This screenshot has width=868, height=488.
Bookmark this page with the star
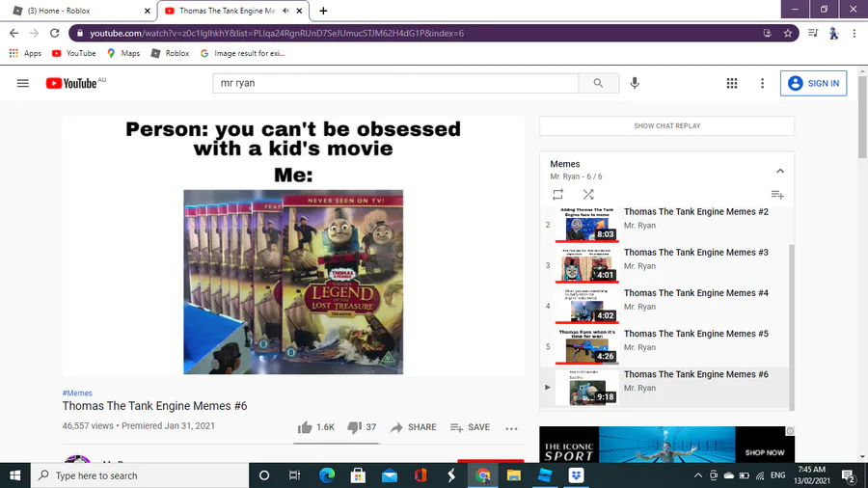click(x=788, y=33)
